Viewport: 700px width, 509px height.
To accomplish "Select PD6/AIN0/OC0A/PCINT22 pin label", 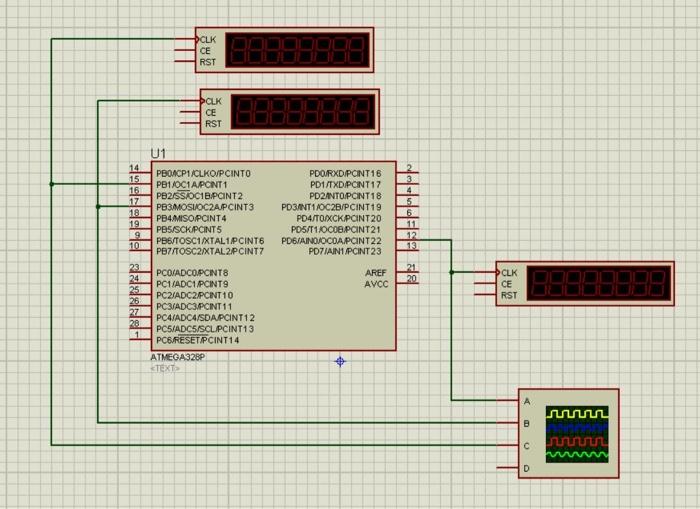I will pyautogui.click(x=332, y=241).
